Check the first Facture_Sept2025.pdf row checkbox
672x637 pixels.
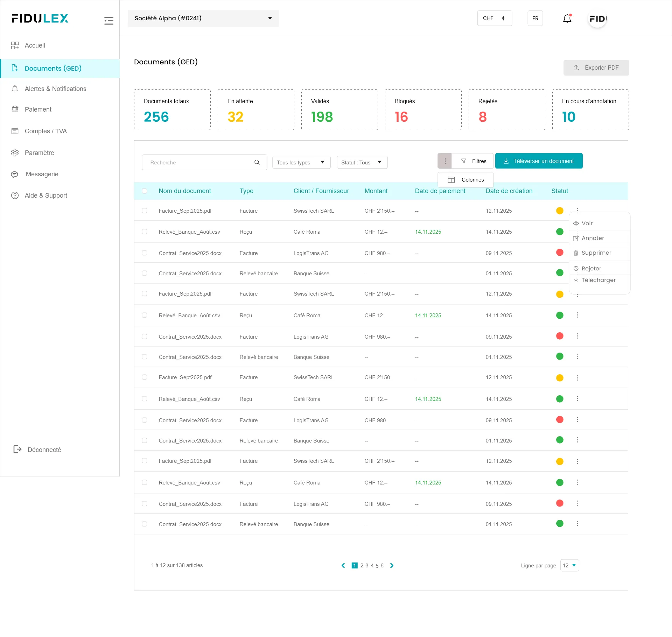point(145,211)
